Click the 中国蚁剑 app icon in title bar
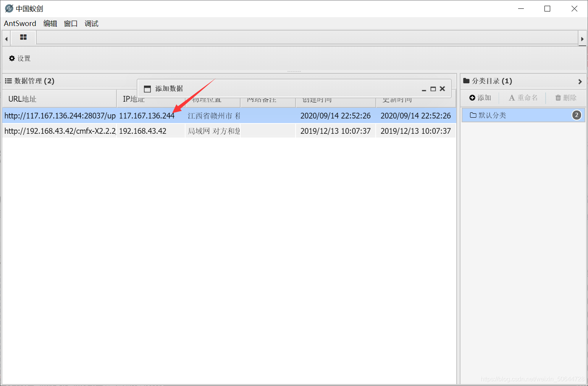This screenshot has width=588, height=386. [9, 8]
